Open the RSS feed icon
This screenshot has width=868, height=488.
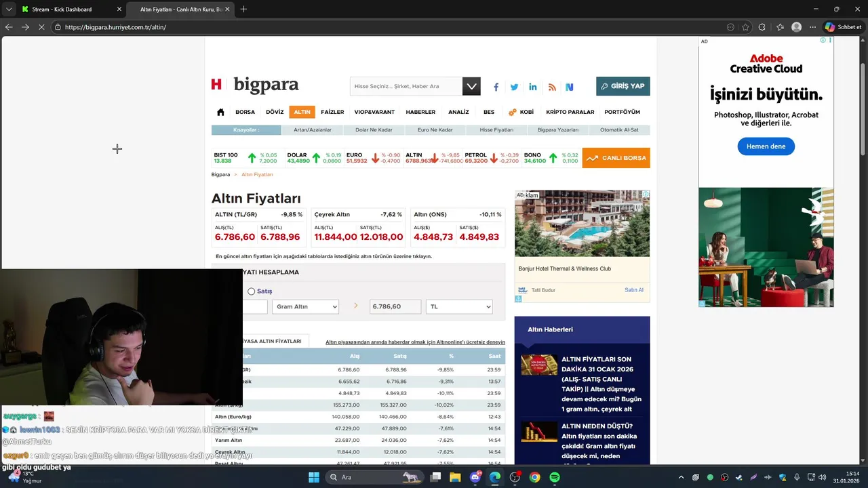[552, 87]
